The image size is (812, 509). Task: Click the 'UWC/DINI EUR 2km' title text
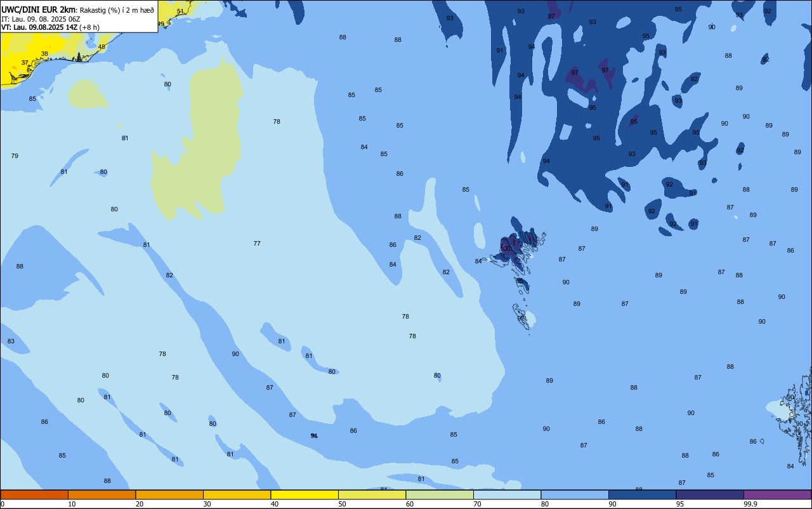point(39,10)
